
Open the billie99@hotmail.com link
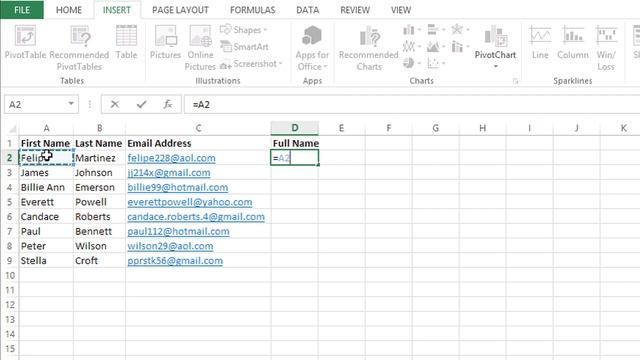178,188
